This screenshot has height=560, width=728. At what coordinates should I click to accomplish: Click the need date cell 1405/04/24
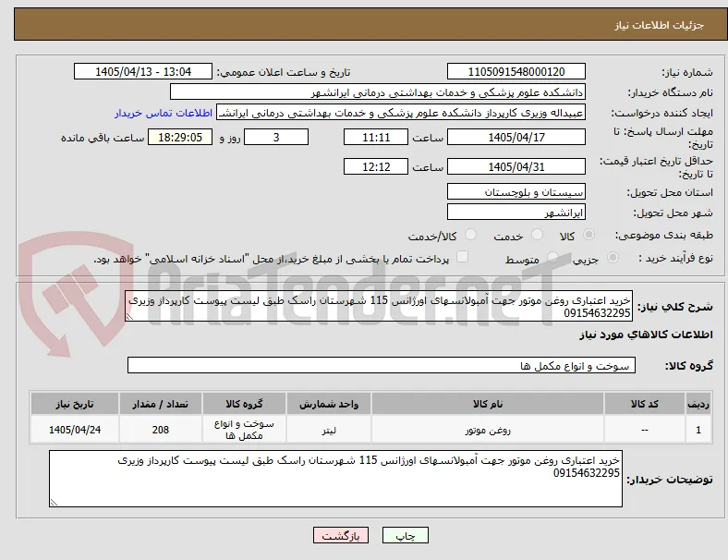75,430
